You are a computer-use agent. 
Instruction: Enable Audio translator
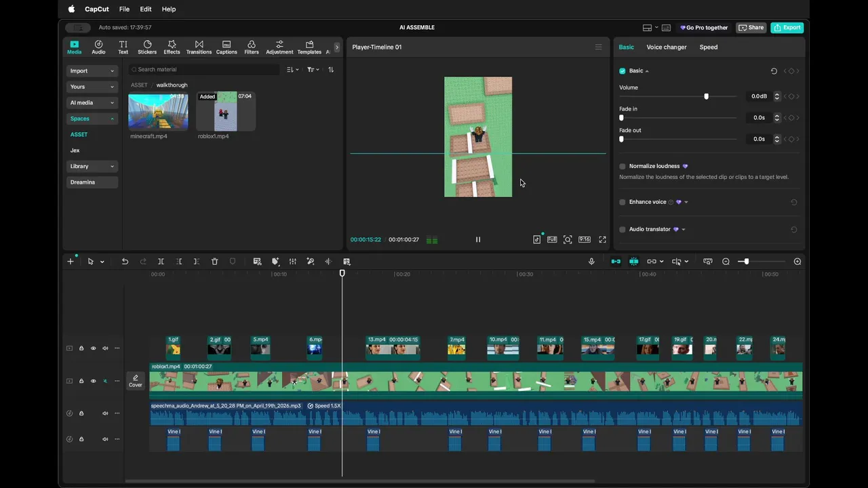(x=623, y=229)
